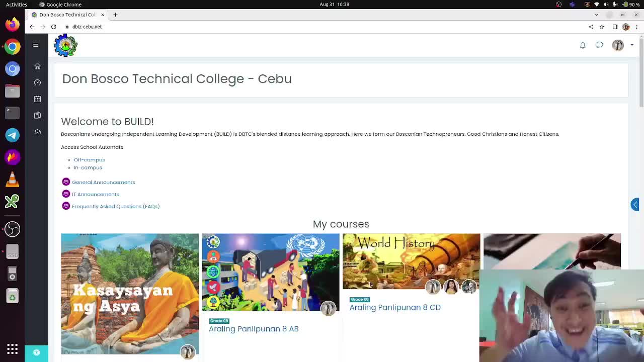
Task: Click the accessibility button at the bottom left
Action: [36, 353]
